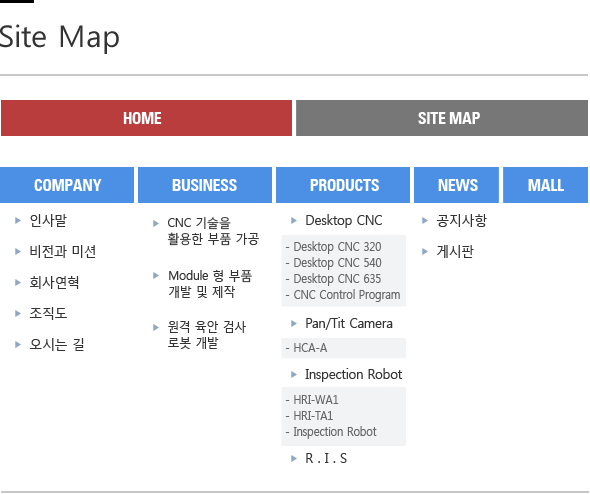Image resolution: width=590 pixels, height=494 pixels.
Task: Open the HCA-A camera sub-link
Action: [310, 348]
